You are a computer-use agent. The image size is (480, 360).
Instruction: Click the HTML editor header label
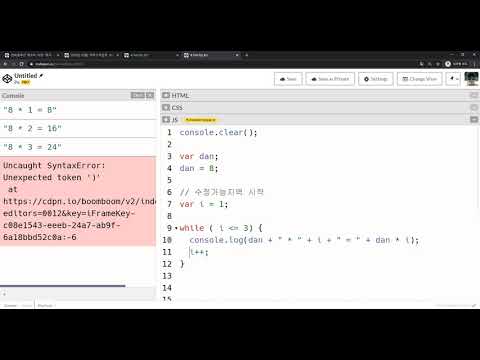click(x=180, y=96)
